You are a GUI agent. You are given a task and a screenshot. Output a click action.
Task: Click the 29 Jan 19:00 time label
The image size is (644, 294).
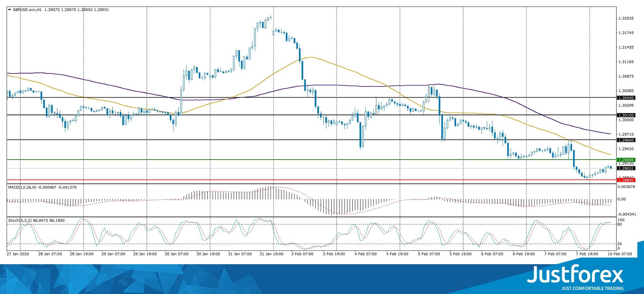(145, 254)
